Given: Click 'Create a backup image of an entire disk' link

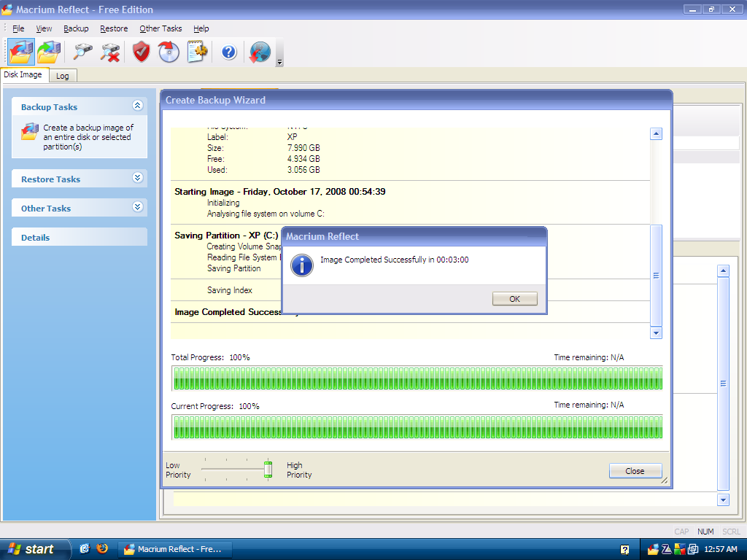Looking at the screenshot, I should point(88,137).
